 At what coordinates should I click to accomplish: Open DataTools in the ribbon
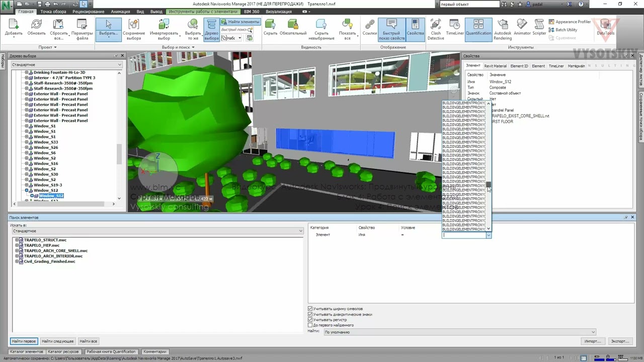click(606, 28)
